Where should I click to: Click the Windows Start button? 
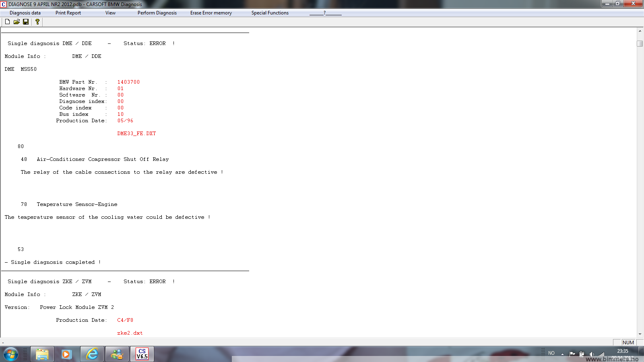tap(11, 354)
